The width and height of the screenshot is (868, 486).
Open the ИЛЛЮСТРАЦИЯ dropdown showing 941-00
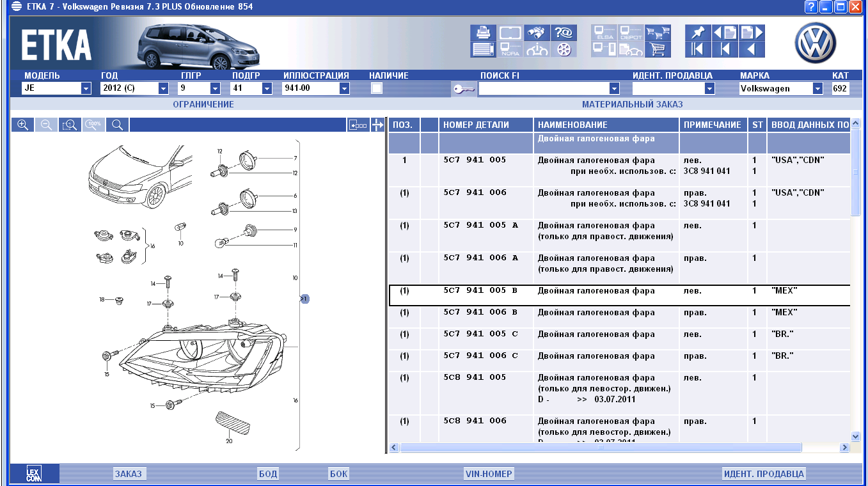pyautogui.click(x=344, y=88)
